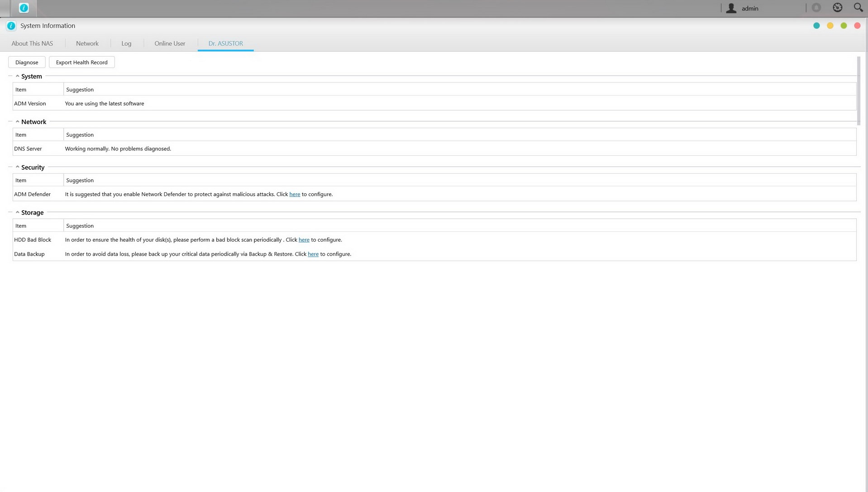Minimize window with yellow dot
The height and width of the screenshot is (492, 868).
830,26
